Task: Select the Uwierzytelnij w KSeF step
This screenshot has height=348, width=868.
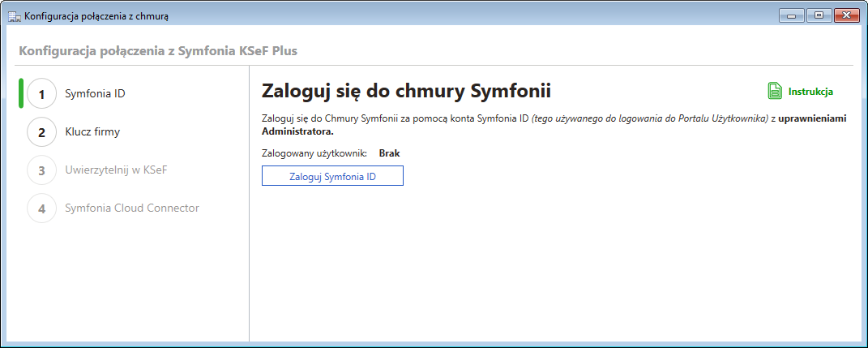Action: click(x=116, y=170)
